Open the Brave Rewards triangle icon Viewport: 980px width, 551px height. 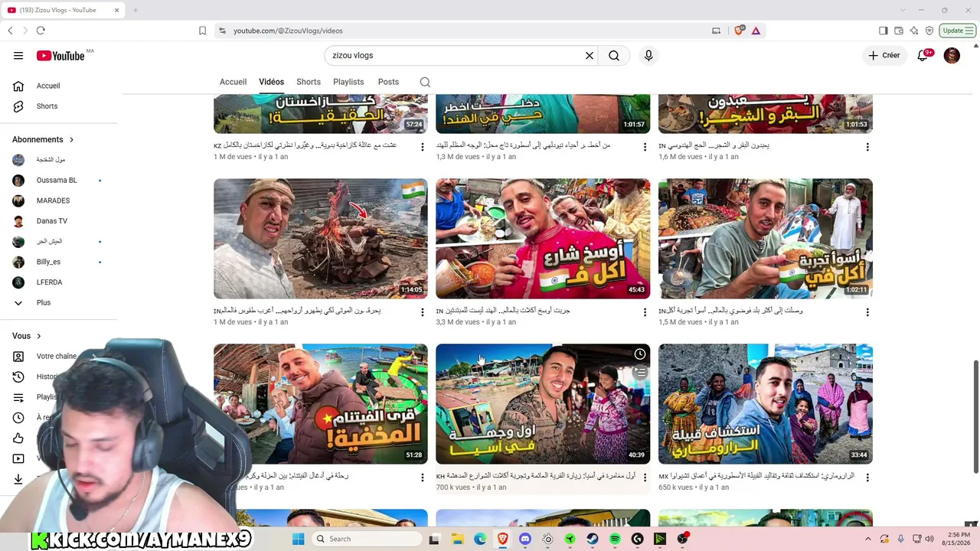click(756, 31)
